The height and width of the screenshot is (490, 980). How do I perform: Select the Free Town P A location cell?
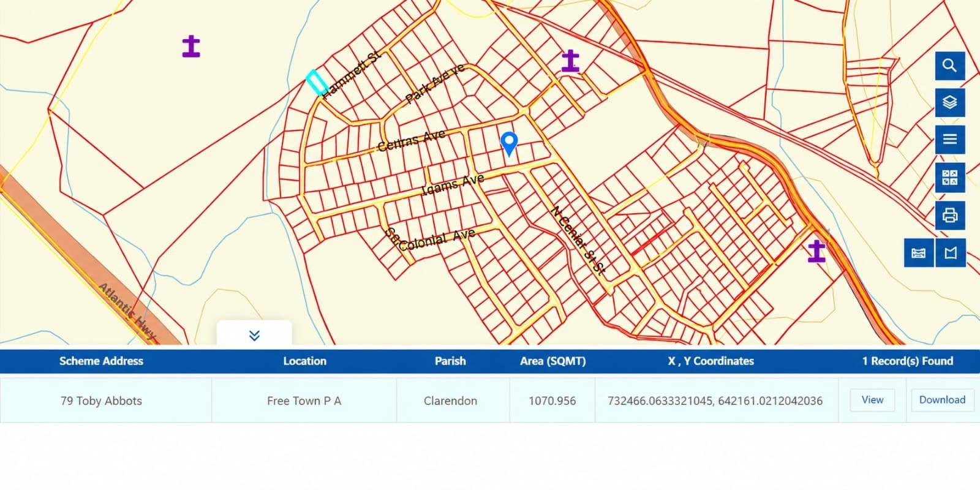tap(304, 401)
